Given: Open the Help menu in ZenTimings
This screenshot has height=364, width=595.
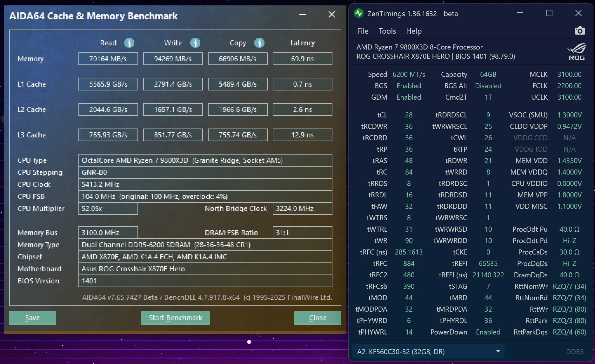Looking at the screenshot, I should coord(414,31).
